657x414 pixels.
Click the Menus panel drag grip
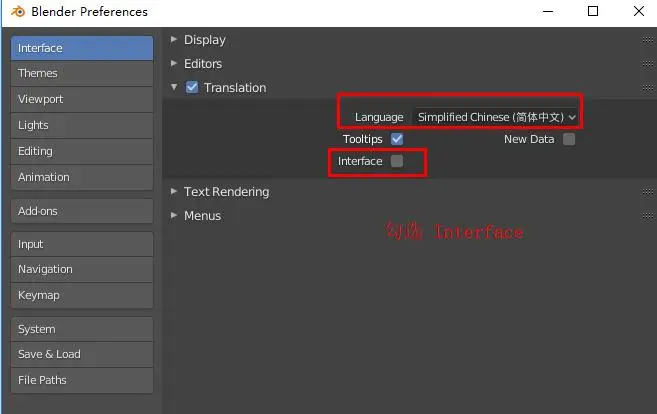tap(647, 216)
